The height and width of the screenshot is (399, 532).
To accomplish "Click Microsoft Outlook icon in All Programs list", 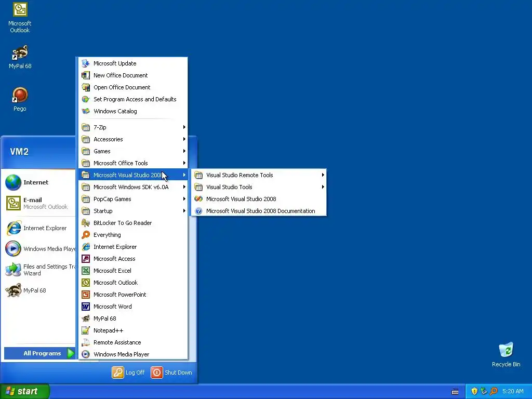I will [86, 283].
